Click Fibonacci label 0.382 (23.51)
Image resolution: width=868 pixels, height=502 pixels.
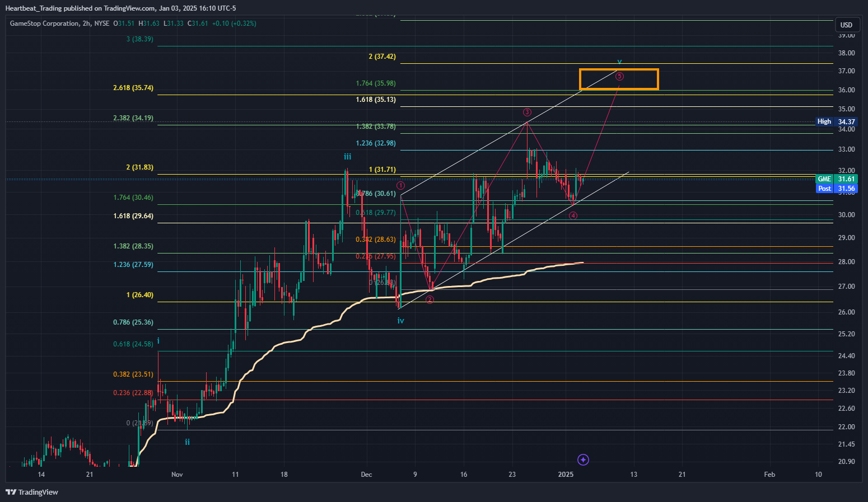(133, 374)
